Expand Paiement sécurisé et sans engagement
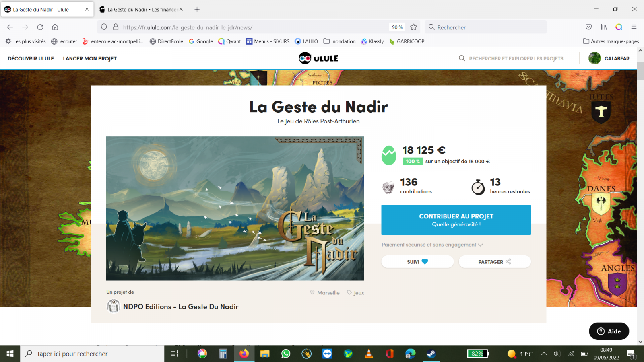Screen dimensions: 644x362 [x=432, y=245]
